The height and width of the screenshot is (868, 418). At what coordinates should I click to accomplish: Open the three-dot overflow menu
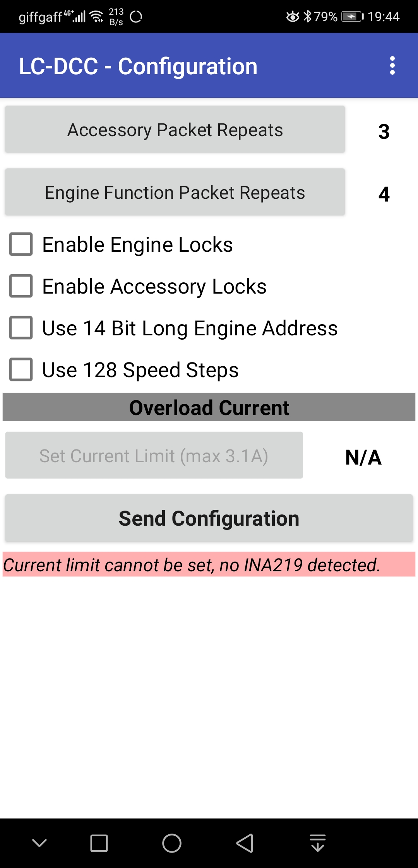(392, 66)
